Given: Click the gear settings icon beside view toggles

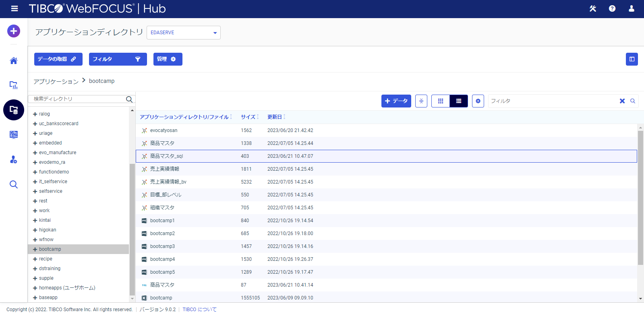Looking at the screenshot, I should pos(478,101).
